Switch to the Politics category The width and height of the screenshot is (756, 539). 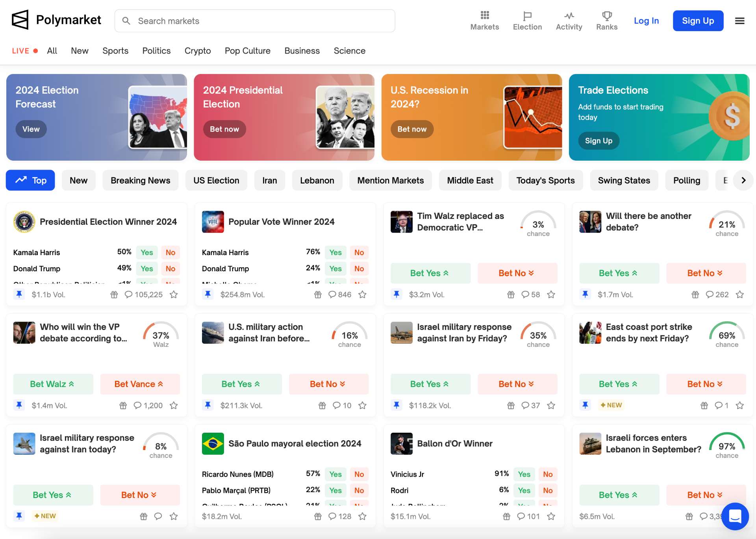pyautogui.click(x=156, y=51)
